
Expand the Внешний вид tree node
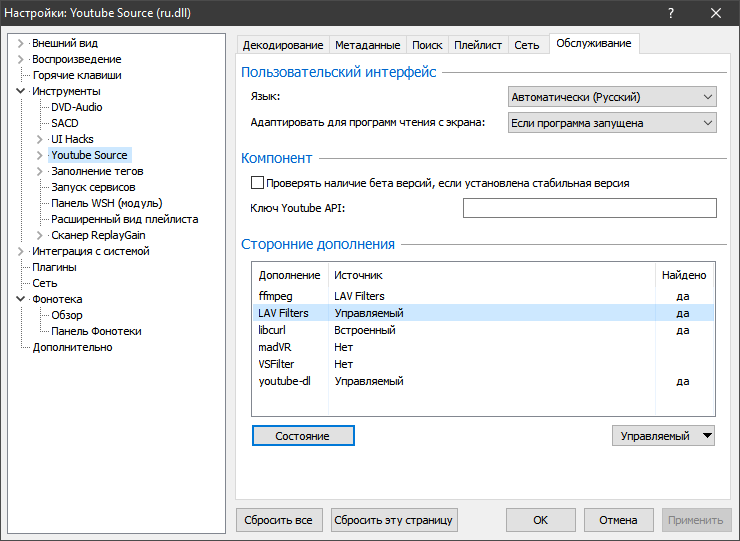tap(22, 43)
